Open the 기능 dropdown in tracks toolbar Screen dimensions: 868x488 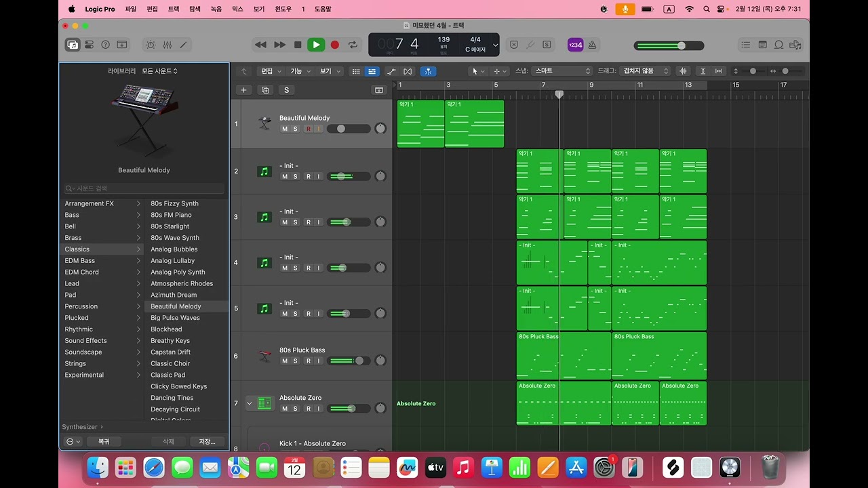coord(300,71)
